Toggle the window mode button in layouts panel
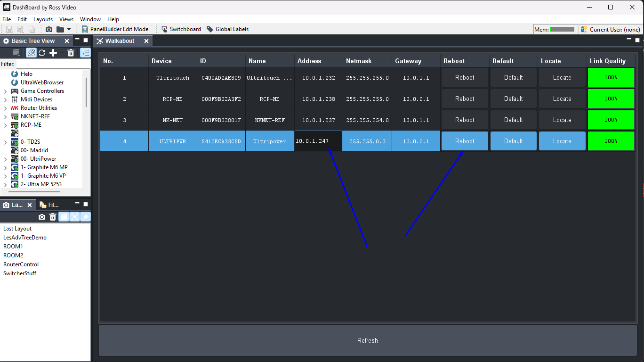 (x=64, y=217)
